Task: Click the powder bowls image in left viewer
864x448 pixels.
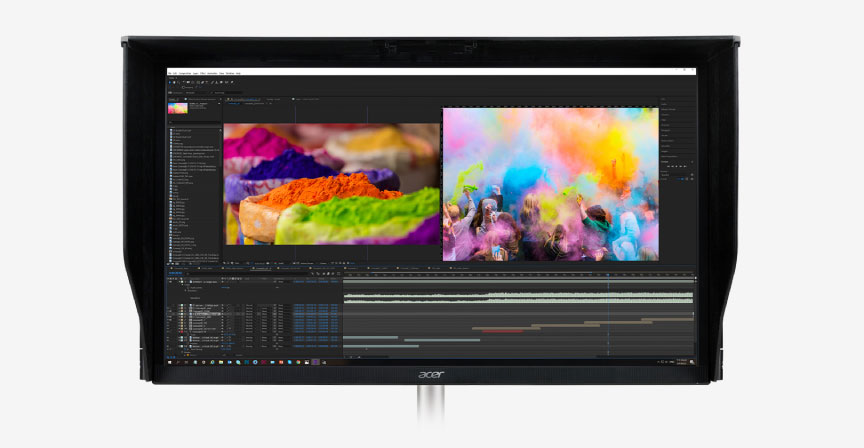Action: [x=332, y=184]
